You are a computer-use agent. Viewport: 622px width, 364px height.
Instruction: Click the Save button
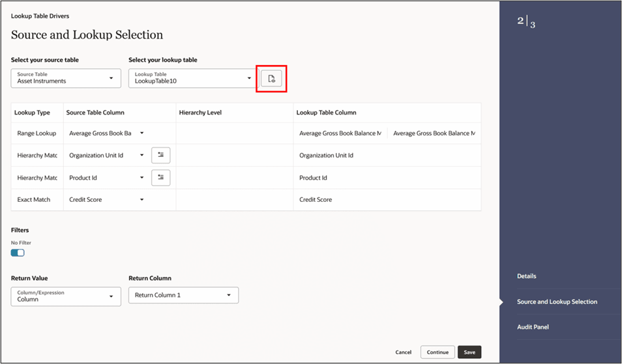(x=469, y=352)
